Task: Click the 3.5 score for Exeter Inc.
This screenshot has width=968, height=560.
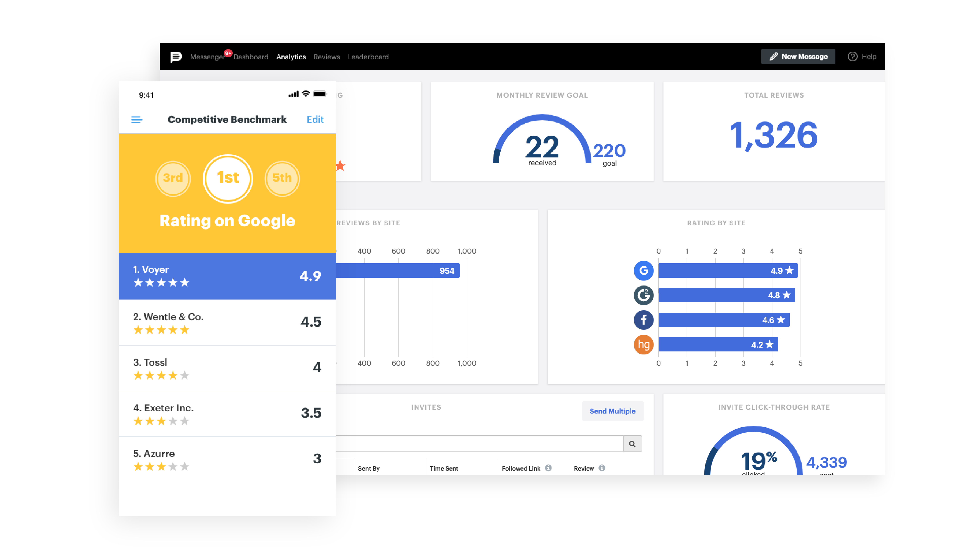Action: click(x=311, y=413)
